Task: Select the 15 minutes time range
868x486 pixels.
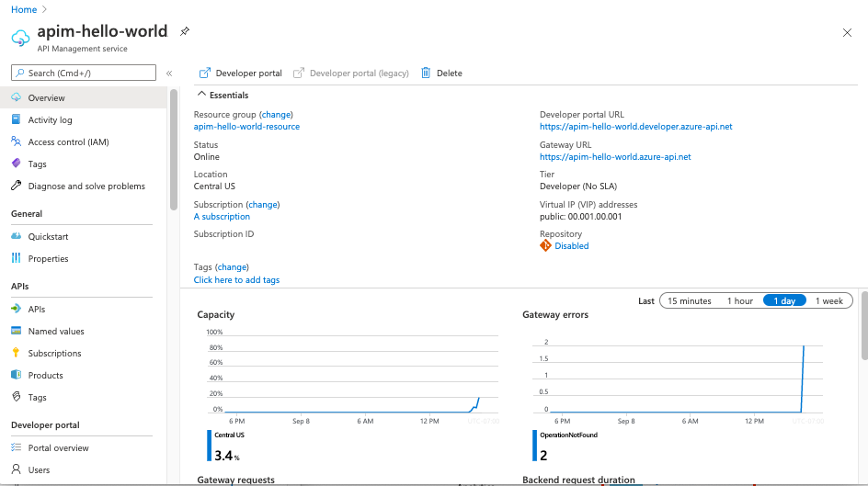Action: tap(690, 300)
